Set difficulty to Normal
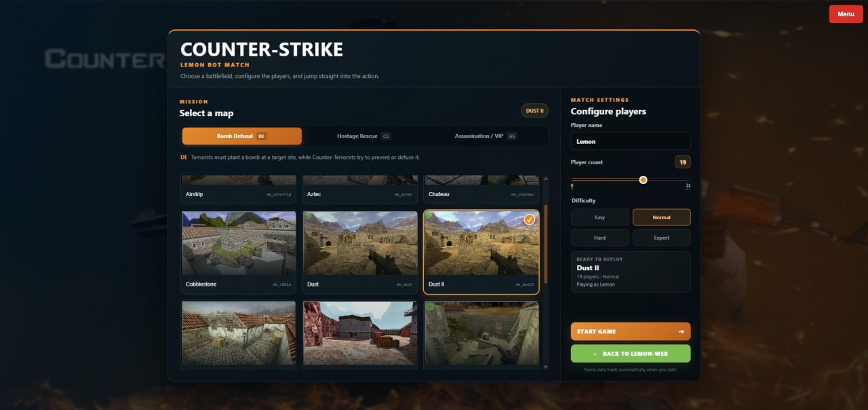868x410 pixels. coord(662,217)
